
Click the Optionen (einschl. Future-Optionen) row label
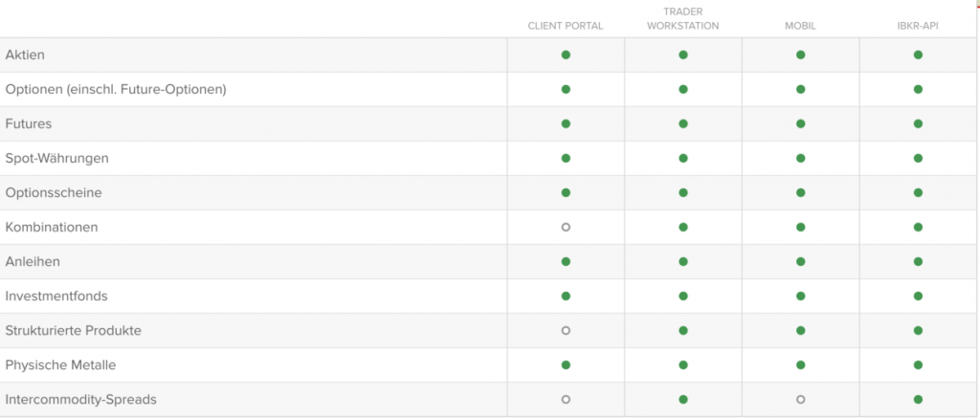click(x=116, y=89)
